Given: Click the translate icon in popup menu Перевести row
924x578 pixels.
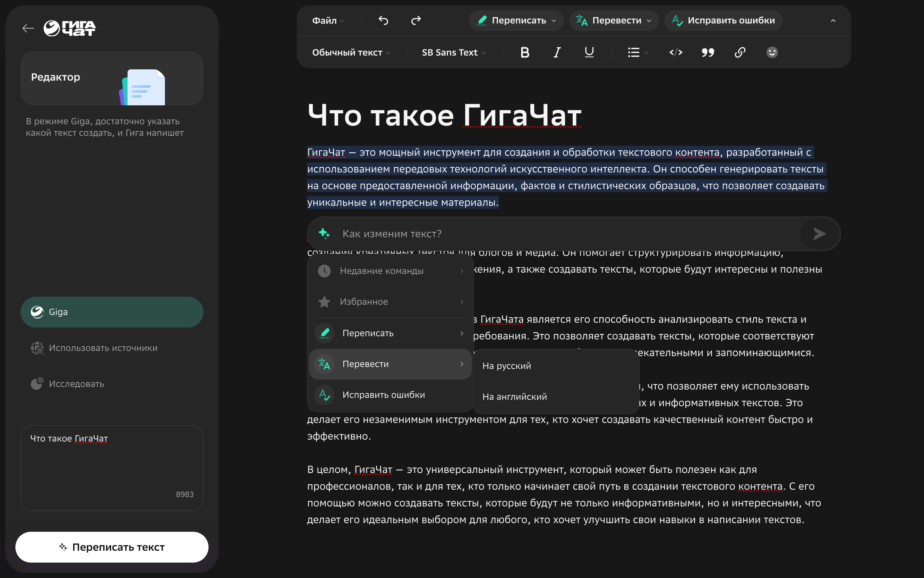Looking at the screenshot, I should [325, 364].
